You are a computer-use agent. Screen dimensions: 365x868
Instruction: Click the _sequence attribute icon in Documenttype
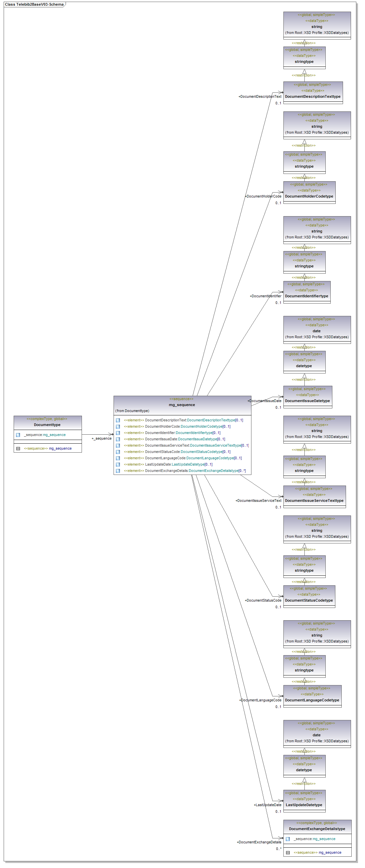(x=18, y=435)
